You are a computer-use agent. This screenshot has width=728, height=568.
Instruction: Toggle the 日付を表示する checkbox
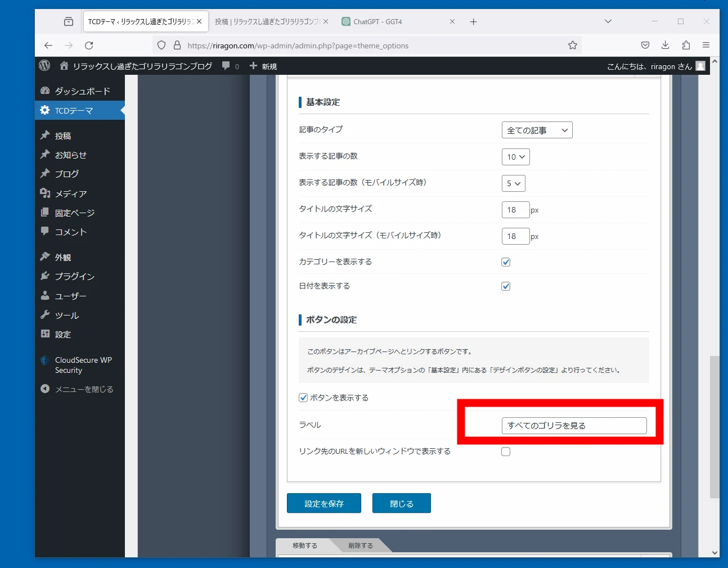(x=506, y=286)
